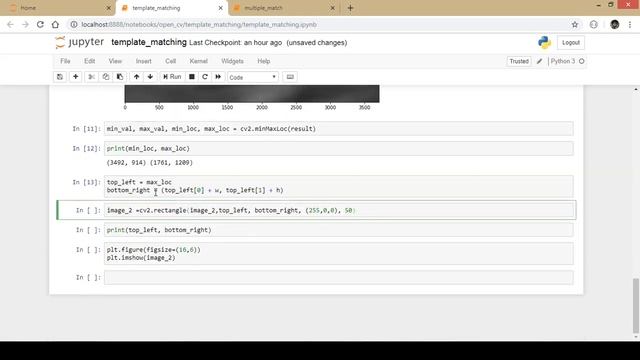Reload the current page
640x360 pixels.
click(x=40, y=24)
